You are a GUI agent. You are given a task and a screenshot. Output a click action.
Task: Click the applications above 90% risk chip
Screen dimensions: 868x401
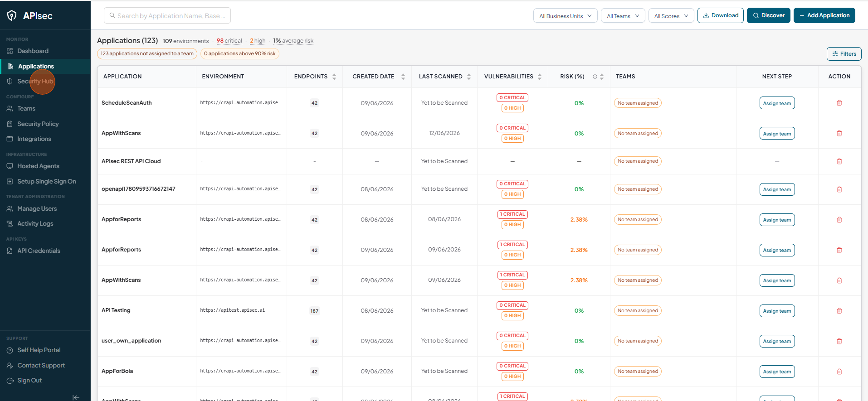click(239, 53)
